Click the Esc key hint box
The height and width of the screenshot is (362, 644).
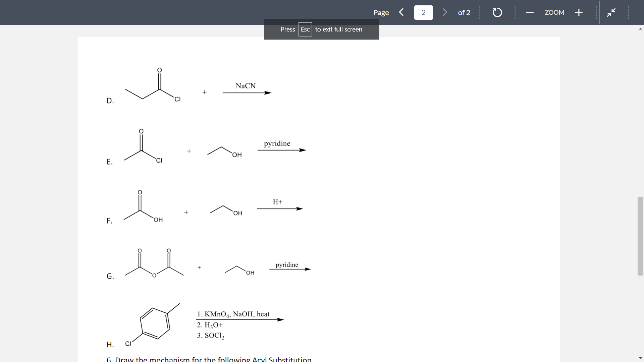click(x=305, y=29)
